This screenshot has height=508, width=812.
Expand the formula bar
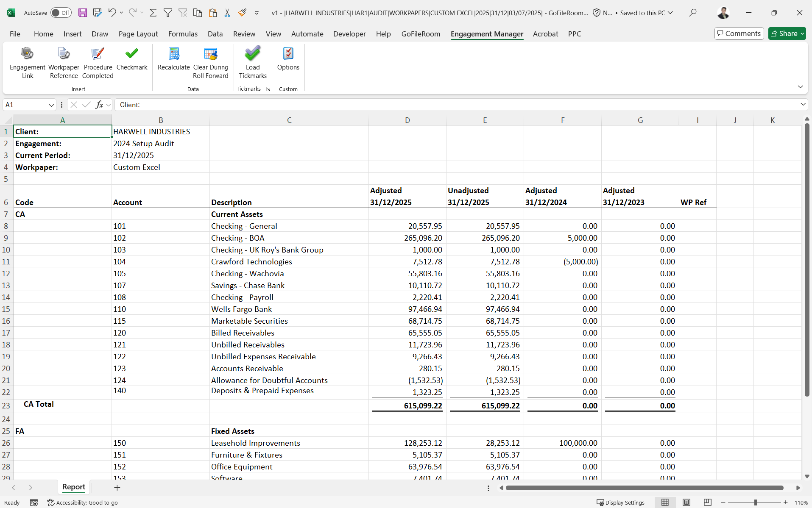click(x=803, y=105)
